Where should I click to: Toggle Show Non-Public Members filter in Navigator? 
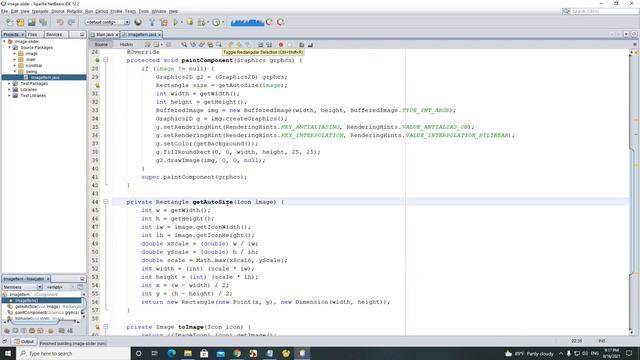[x=32, y=331]
